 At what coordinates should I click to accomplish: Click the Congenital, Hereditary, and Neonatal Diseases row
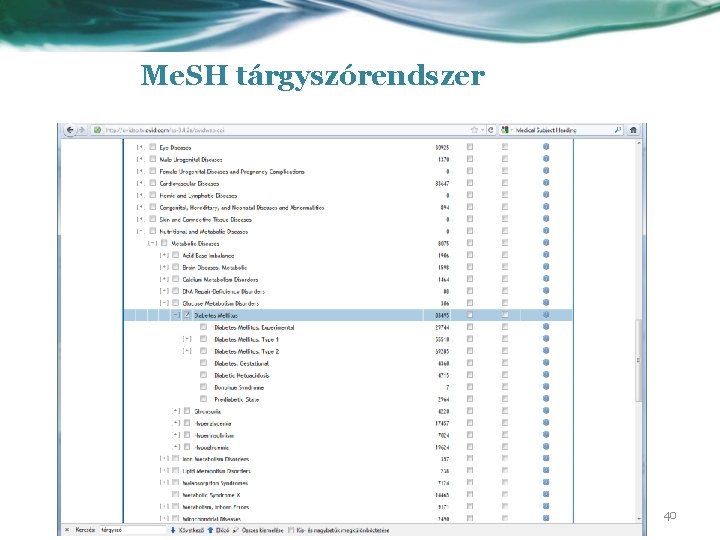point(348,208)
